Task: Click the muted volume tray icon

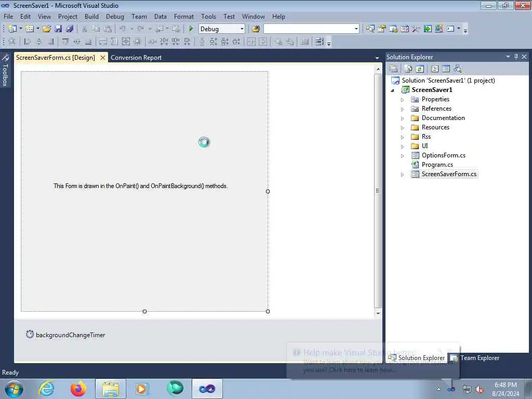Action: 480,389
